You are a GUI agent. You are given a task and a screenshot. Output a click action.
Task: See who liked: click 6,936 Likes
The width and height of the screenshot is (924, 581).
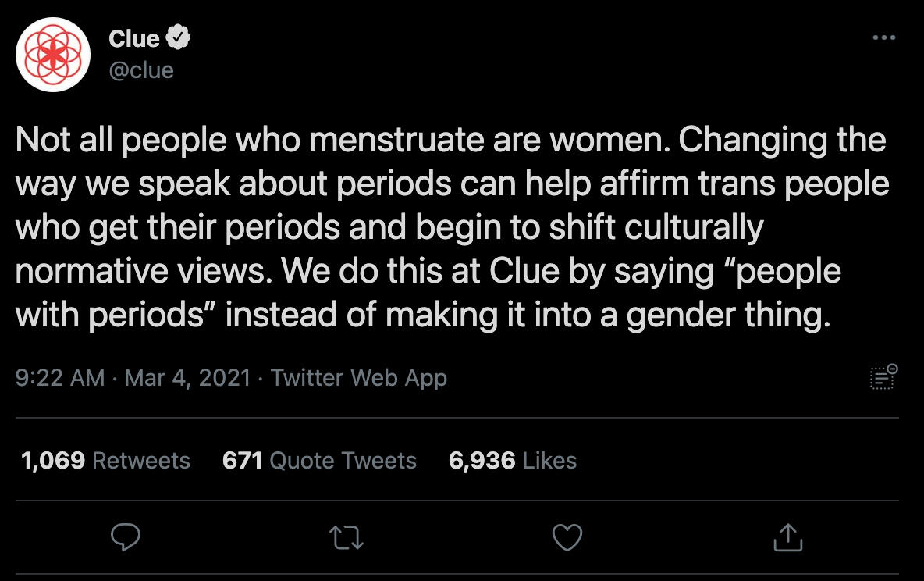tap(512, 461)
